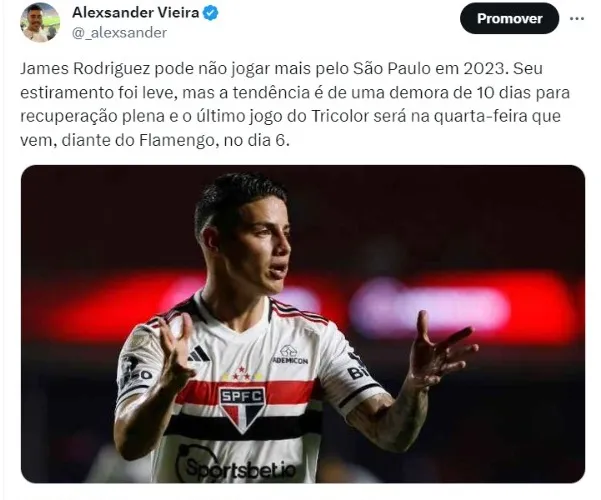This screenshot has width=601, height=500.
Task: Click the Sportsbet.io sponsor logo
Action: [x=236, y=464]
